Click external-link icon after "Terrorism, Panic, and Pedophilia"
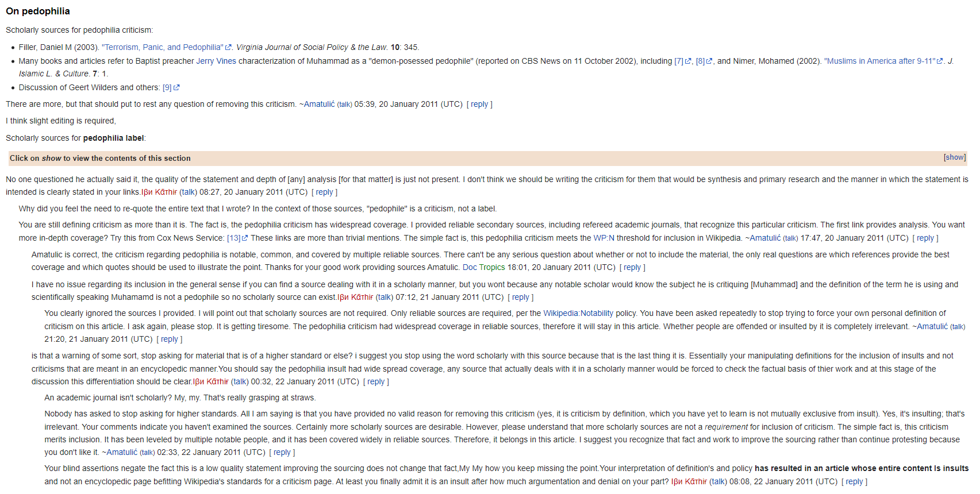980x494 pixels. 228,48
